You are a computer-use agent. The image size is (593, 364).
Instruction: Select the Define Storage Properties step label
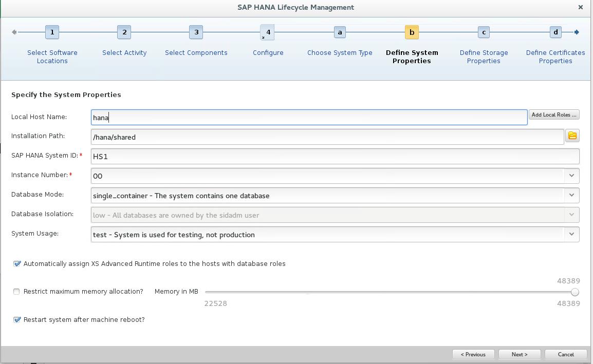[484, 56]
